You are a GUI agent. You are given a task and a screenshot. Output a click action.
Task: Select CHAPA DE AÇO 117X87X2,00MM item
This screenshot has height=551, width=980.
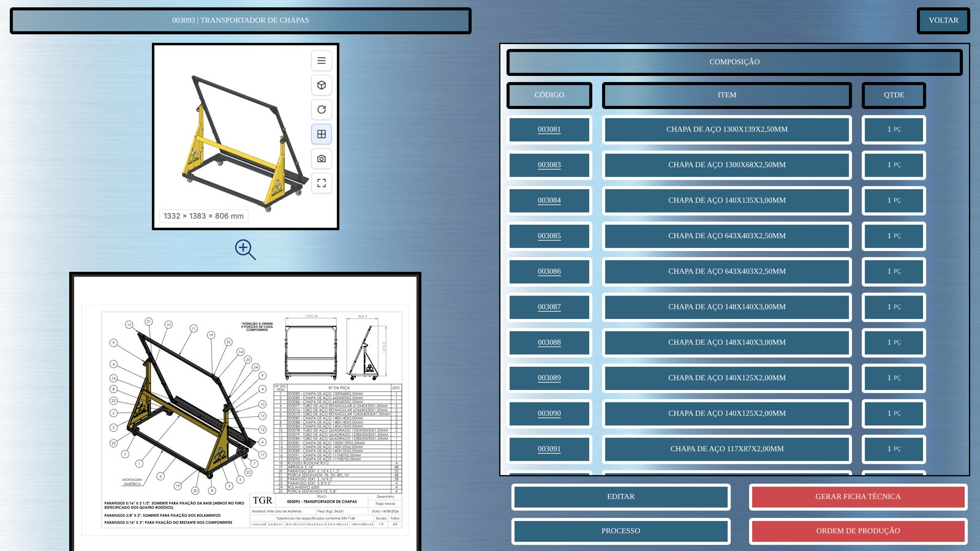727,449
